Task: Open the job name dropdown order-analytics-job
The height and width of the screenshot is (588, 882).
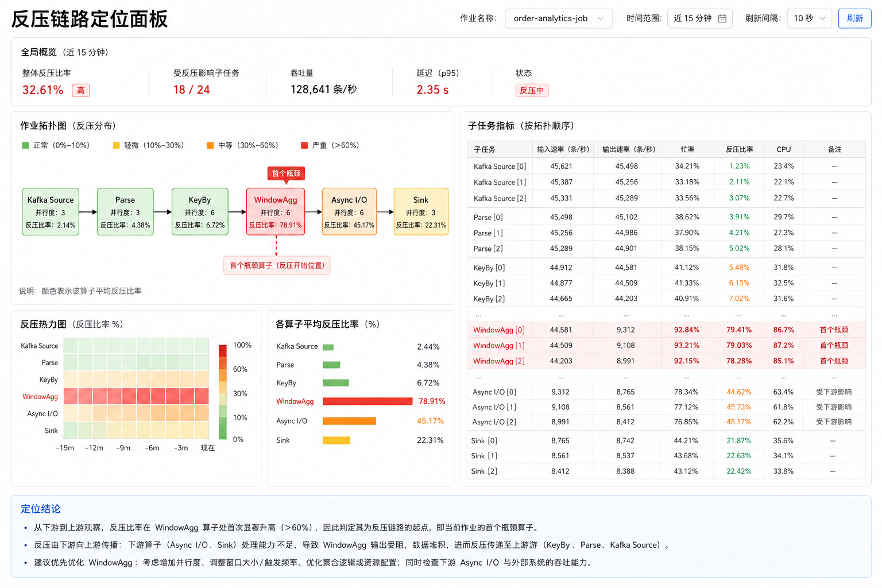Action: pos(559,18)
